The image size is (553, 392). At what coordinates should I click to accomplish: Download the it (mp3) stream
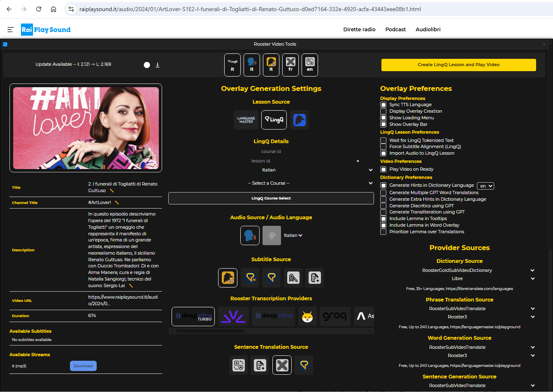(83, 366)
